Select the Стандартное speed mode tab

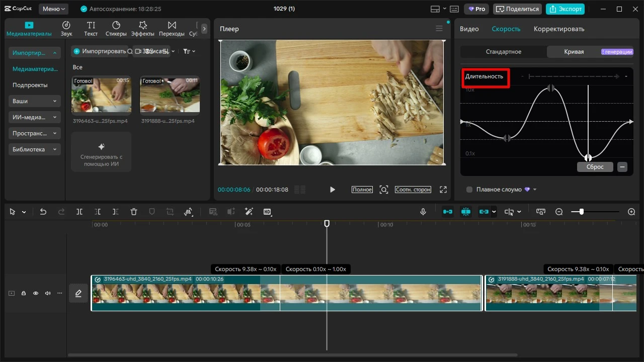click(503, 52)
